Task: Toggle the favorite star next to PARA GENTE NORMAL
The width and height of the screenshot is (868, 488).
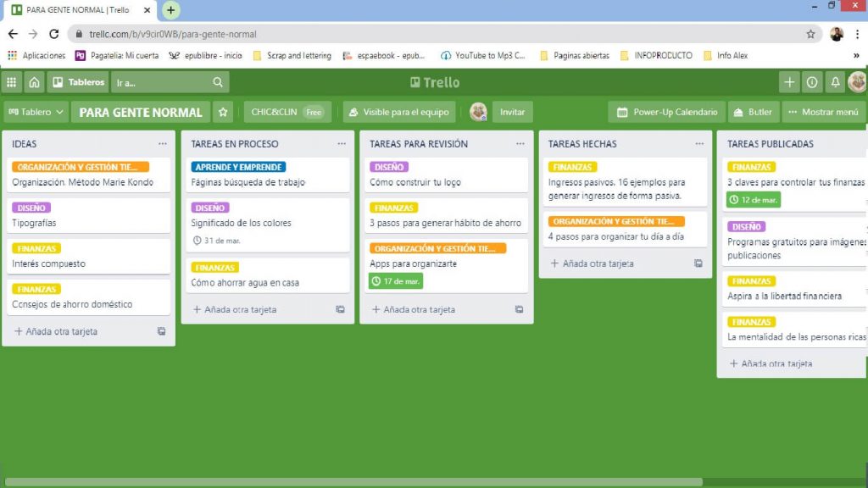Action: (x=222, y=111)
